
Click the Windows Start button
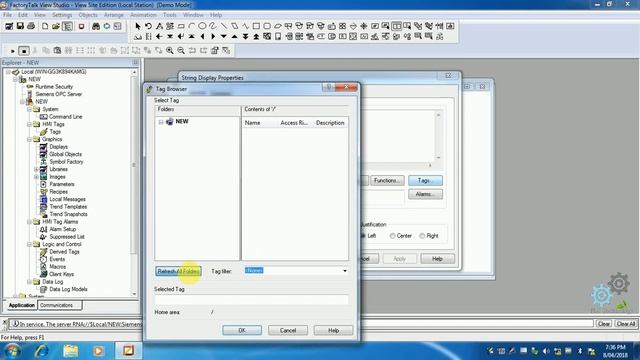pyautogui.click(x=13, y=351)
